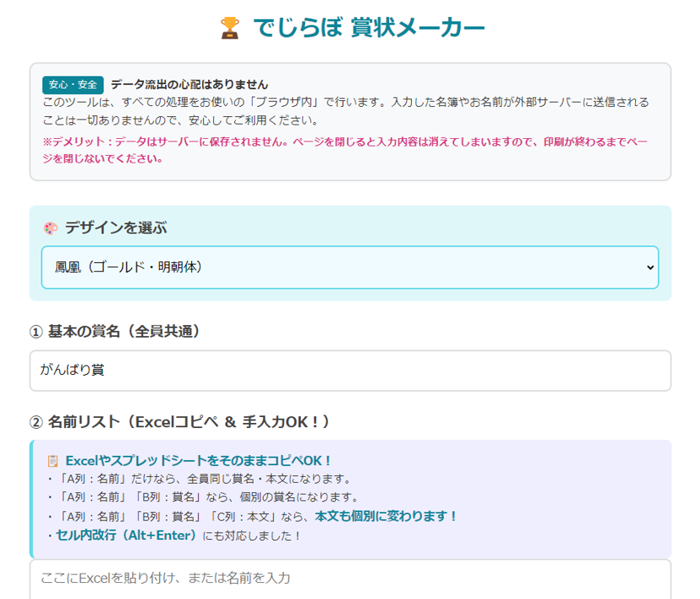Image resolution: width=700 pixels, height=599 pixels.
Task: Click the trophy icon in the title
Action: coord(229,28)
